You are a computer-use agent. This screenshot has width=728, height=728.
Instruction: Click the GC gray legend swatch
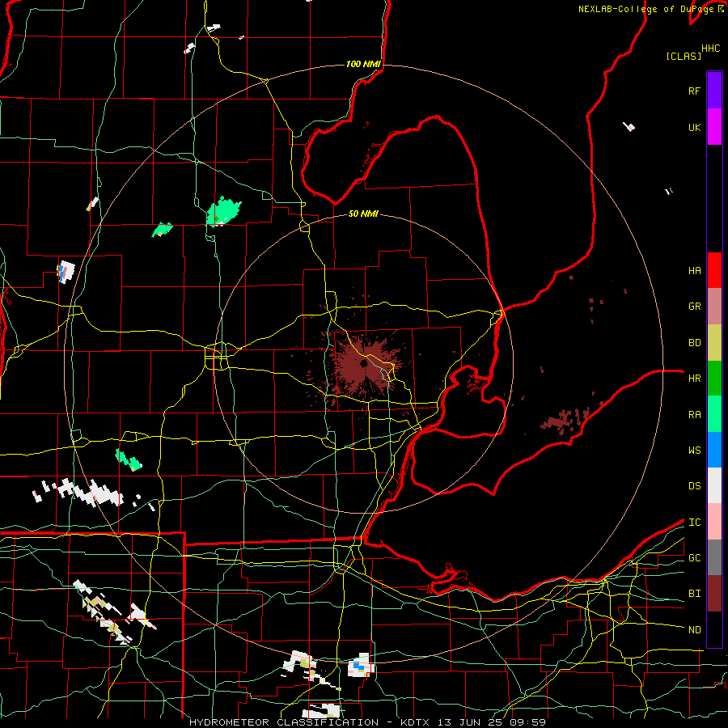[714, 557]
